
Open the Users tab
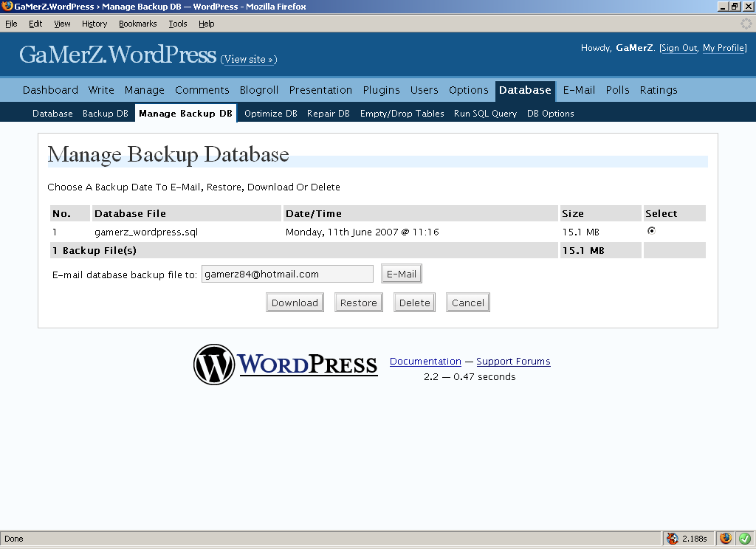425,90
